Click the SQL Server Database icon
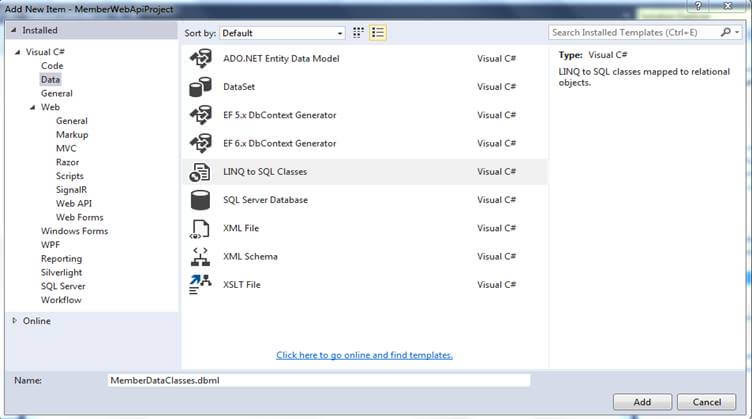This screenshot has width=752, height=419. point(200,200)
